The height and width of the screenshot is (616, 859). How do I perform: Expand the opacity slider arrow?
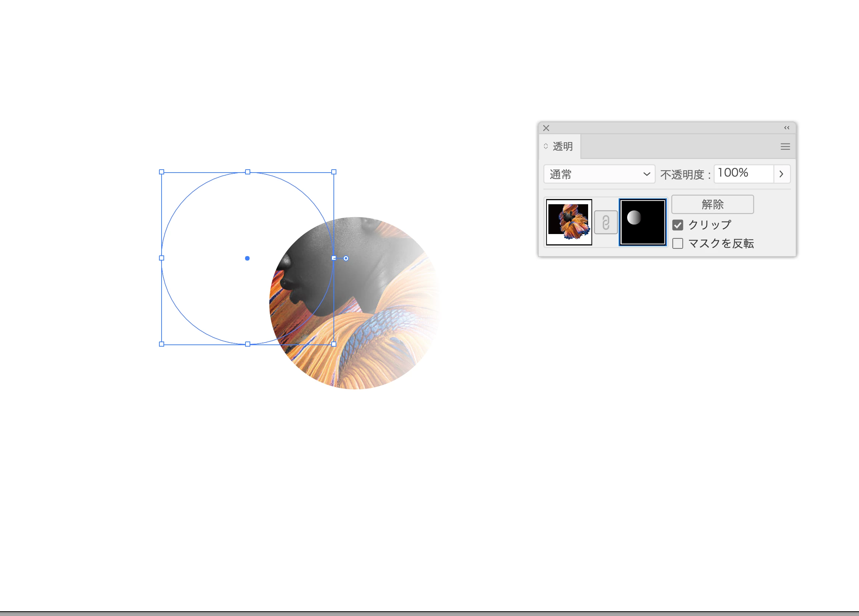coord(781,174)
